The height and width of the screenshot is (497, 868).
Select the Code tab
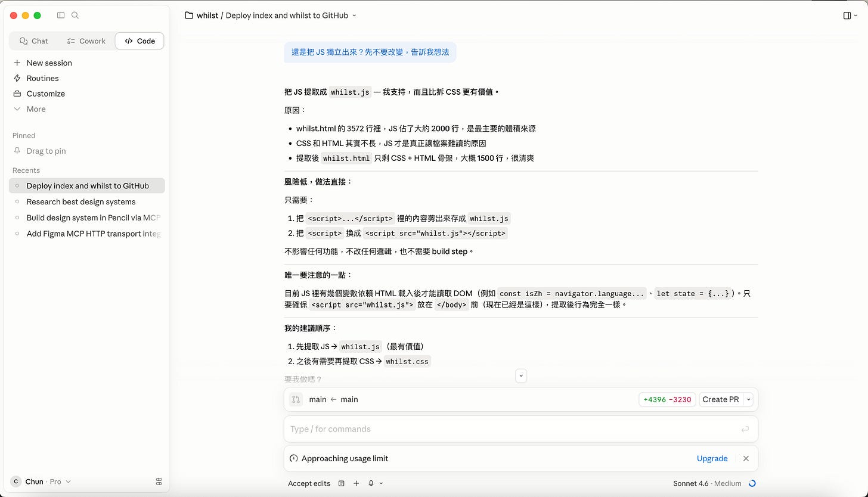pos(139,41)
